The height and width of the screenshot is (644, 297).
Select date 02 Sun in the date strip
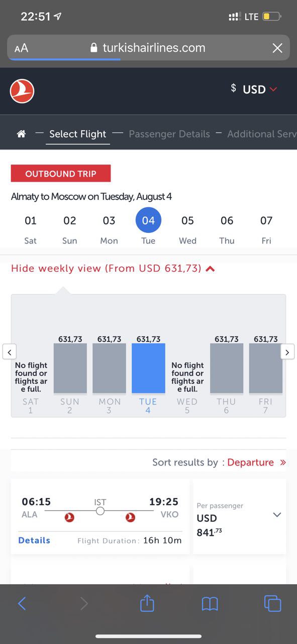[x=70, y=228]
